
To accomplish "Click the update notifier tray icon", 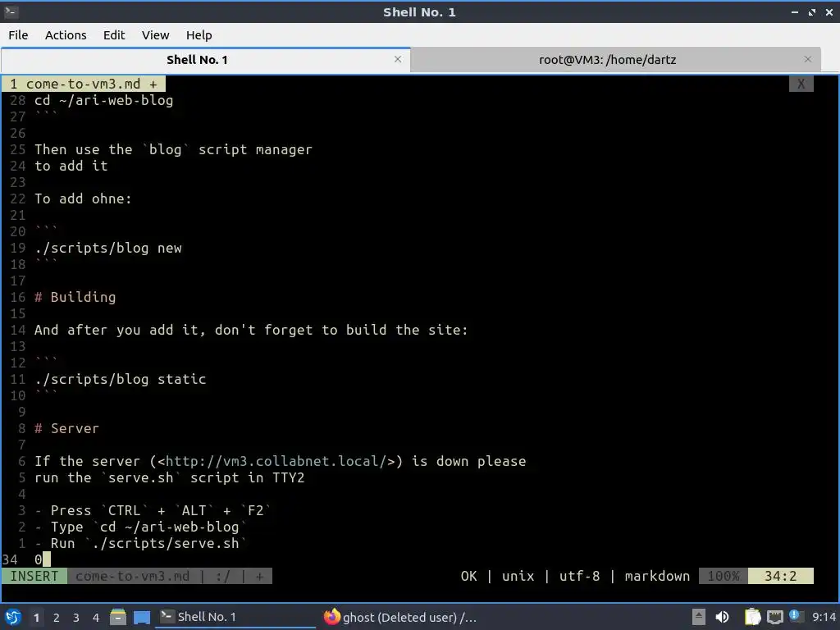I will (795, 616).
